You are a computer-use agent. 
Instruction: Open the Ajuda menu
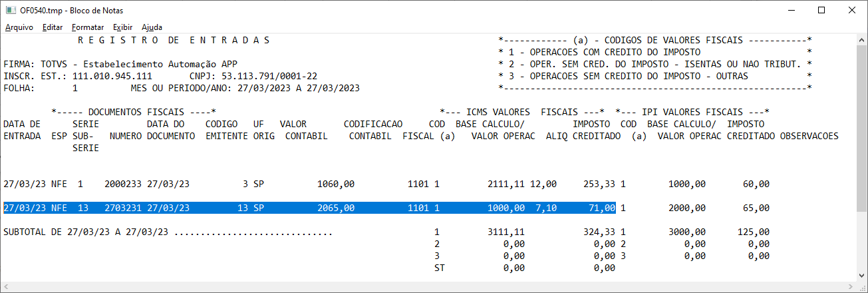click(152, 27)
